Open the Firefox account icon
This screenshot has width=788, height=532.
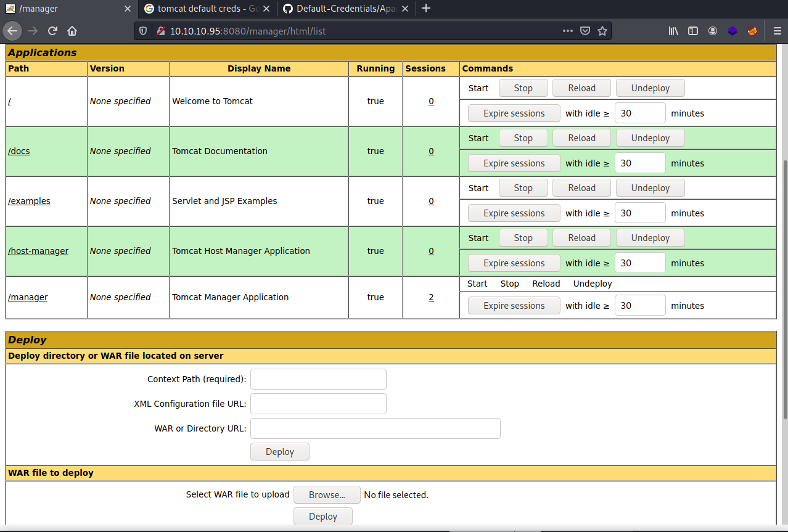click(713, 31)
